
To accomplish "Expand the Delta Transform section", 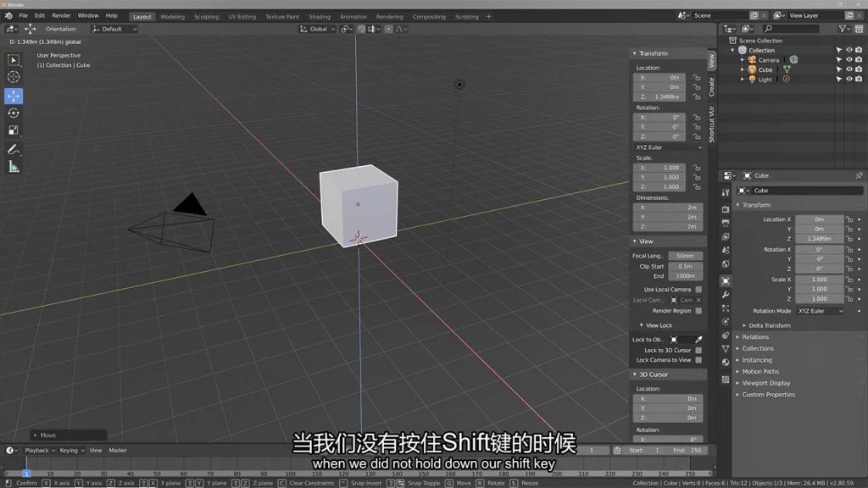I will click(770, 325).
